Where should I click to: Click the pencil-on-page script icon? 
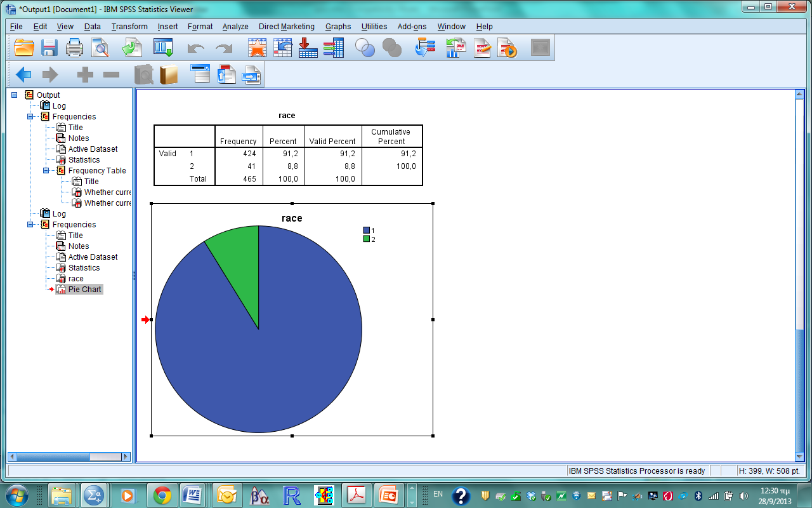point(482,48)
